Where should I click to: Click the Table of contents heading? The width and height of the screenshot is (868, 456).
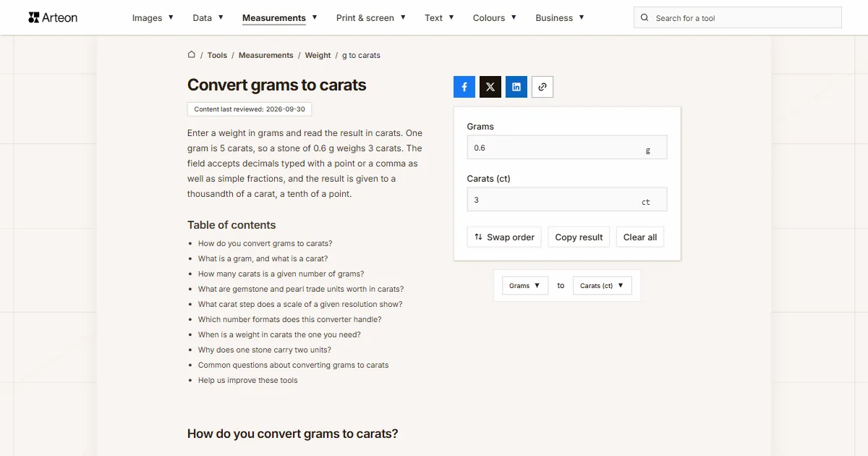pyautogui.click(x=231, y=225)
